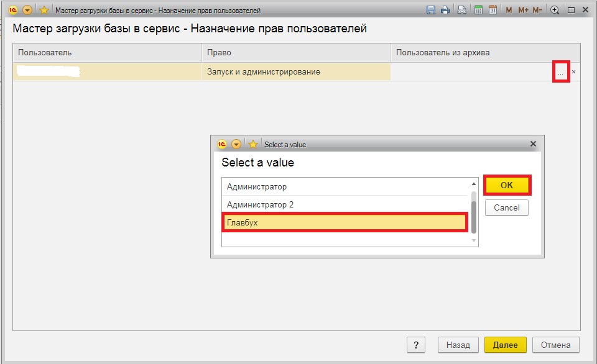The width and height of the screenshot is (597, 364).
Task: Add main window to favorites with star
Action: [x=44, y=11]
